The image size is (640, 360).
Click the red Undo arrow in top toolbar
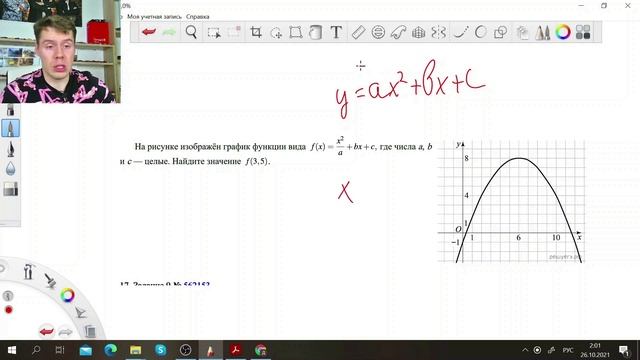tap(149, 32)
